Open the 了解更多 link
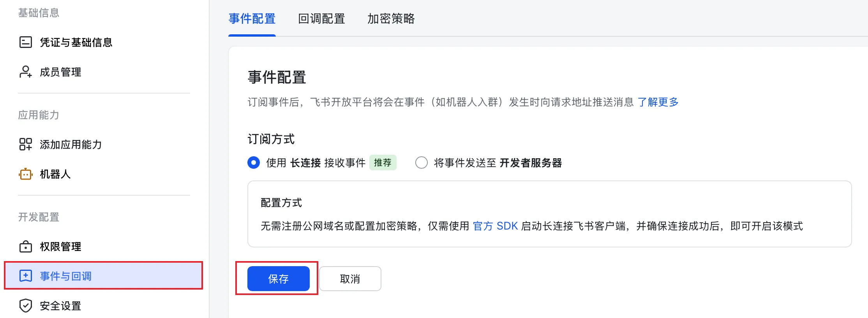The width and height of the screenshot is (868, 318). (658, 102)
